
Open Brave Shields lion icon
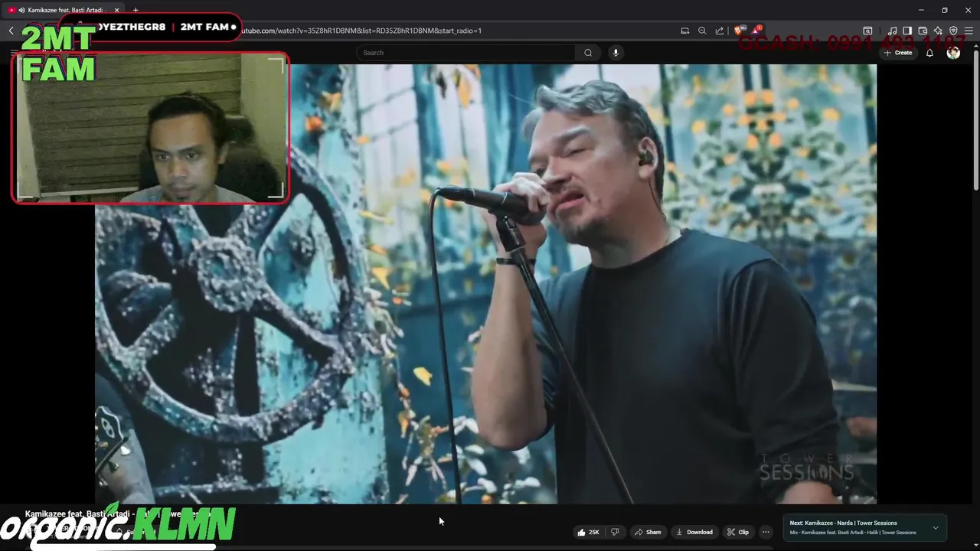(739, 31)
